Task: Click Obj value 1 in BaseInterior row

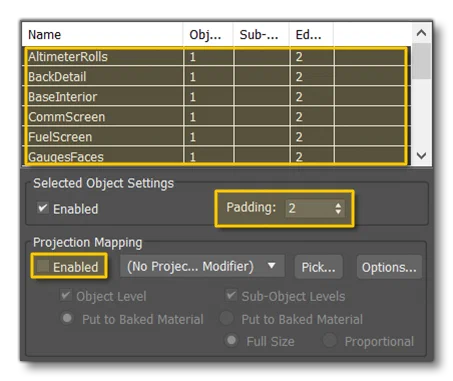Action: pos(192,97)
